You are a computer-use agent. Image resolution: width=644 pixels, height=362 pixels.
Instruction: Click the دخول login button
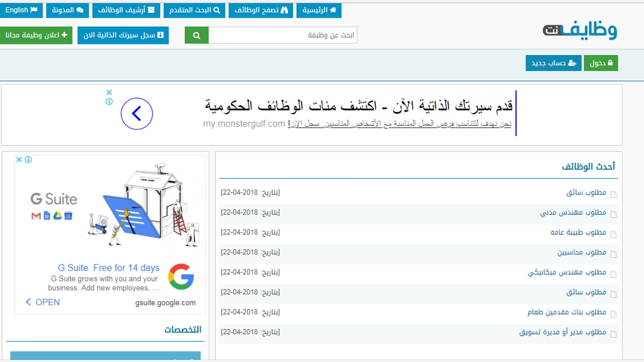601,63
